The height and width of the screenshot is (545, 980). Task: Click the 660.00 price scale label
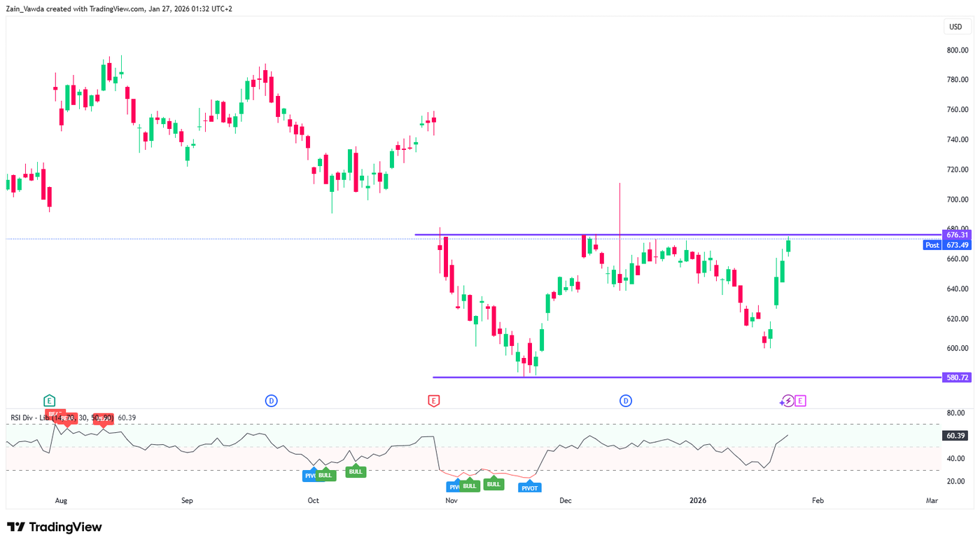coord(958,259)
